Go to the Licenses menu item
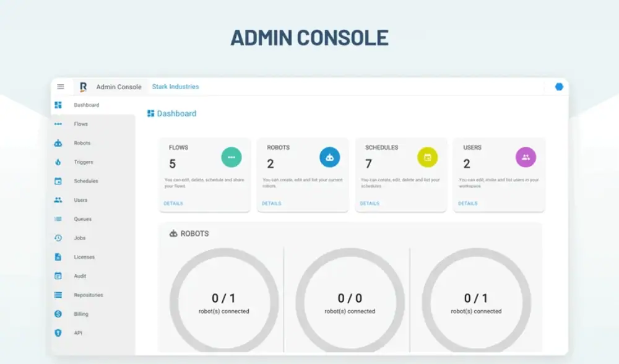 click(84, 257)
